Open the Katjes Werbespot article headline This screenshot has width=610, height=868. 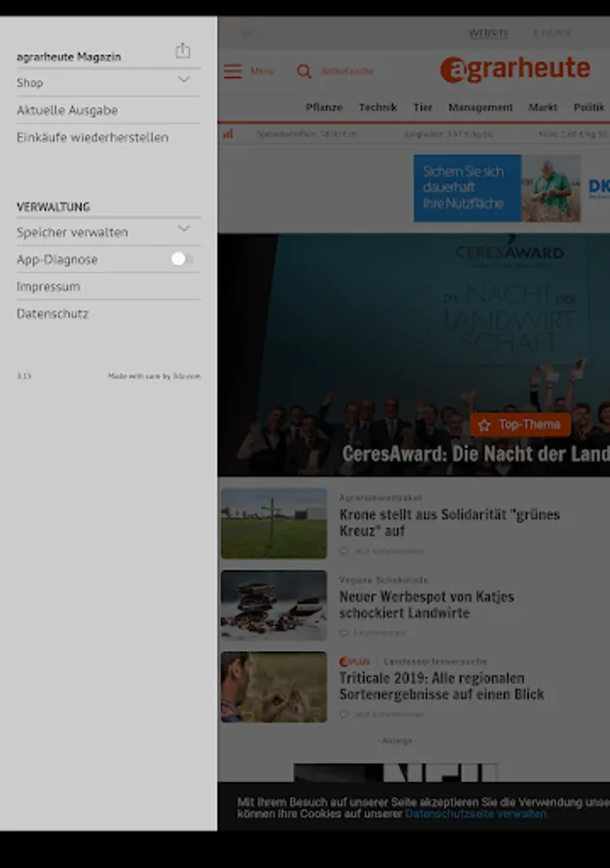pos(426,605)
